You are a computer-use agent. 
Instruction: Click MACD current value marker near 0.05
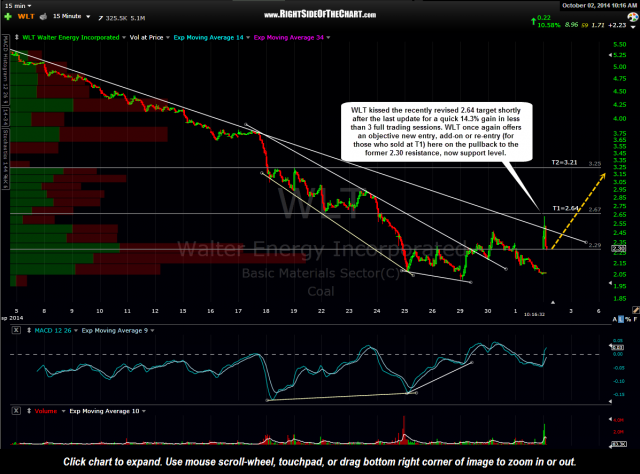[x=617, y=347]
